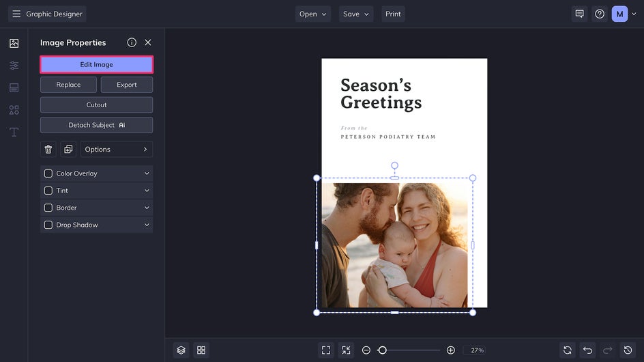Open the Layers panel icon
Viewport: 644px width, 362px height.
coord(181,350)
